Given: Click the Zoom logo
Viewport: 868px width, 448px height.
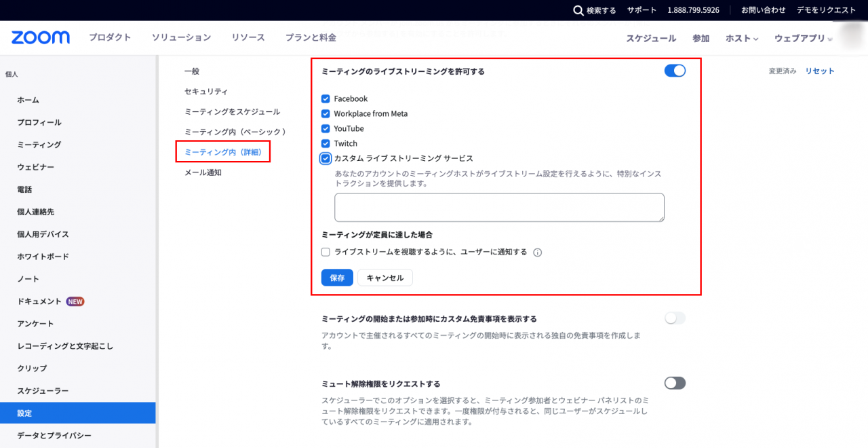Looking at the screenshot, I should [40, 37].
